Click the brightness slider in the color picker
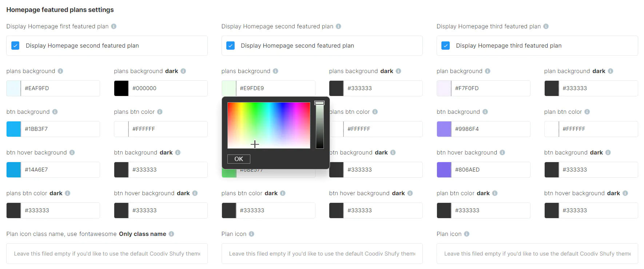644x269 pixels. (319, 125)
